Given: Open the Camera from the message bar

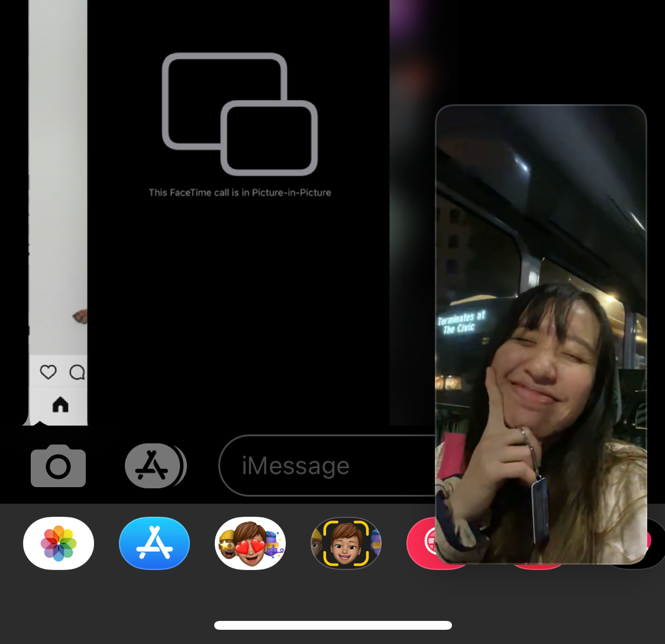Looking at the screenshot, I should [58, 466].
